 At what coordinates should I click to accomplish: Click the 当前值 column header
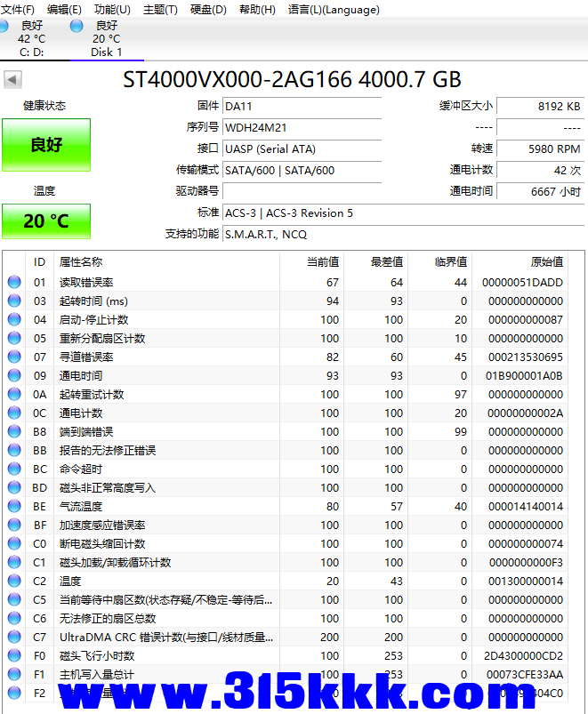tap(312, 261)
